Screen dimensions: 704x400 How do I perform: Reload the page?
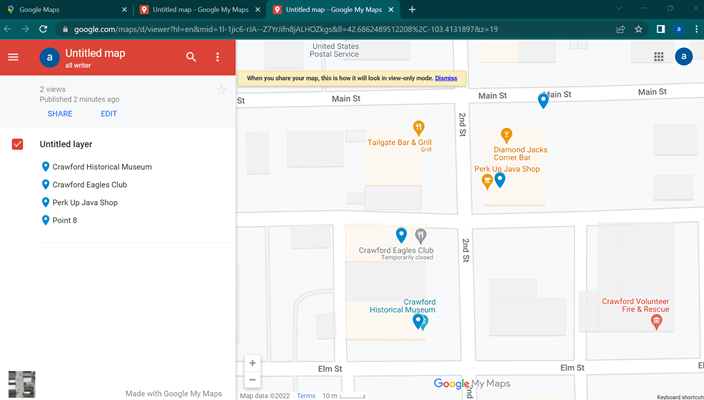pyautogui.click(x=43, y=29)
